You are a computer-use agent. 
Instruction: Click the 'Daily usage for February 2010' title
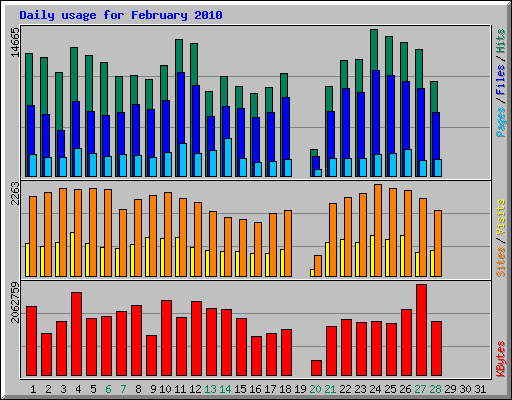[121, 15]
